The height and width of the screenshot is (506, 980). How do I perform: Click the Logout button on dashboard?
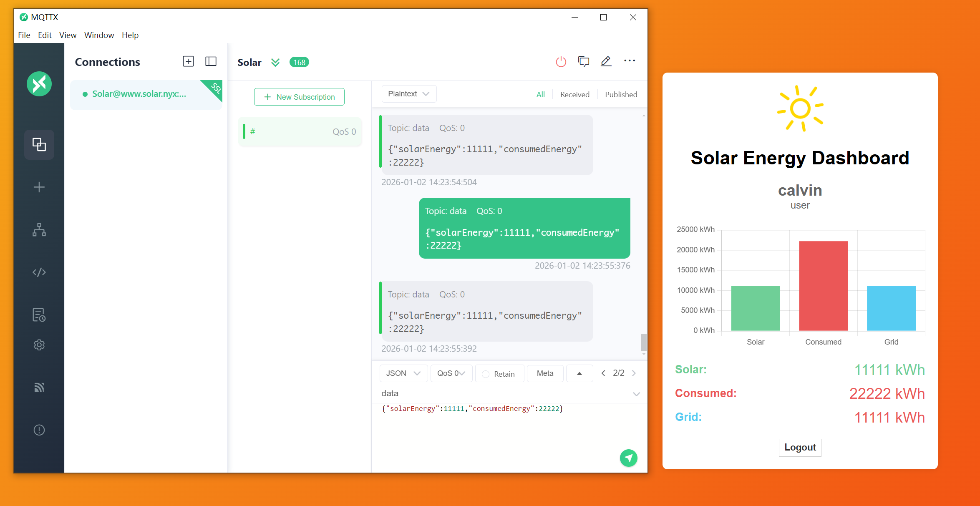[x=799, y=447]
